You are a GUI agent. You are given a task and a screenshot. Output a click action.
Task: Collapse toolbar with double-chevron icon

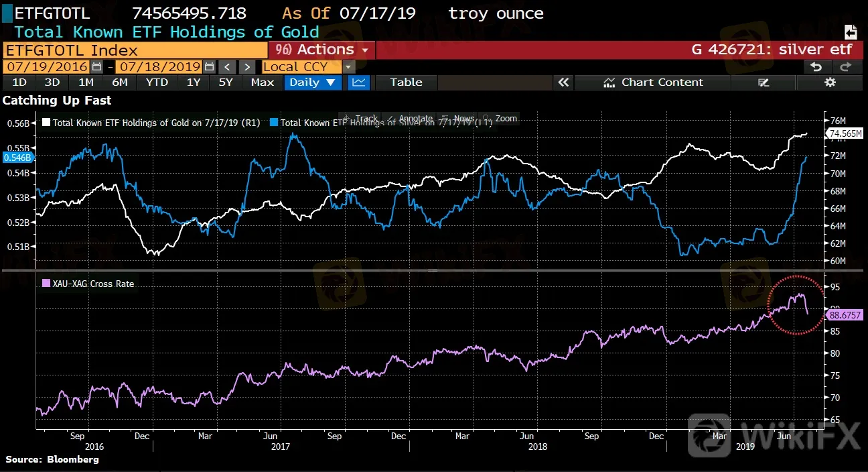pyautogui.click(x=563, y=82)
